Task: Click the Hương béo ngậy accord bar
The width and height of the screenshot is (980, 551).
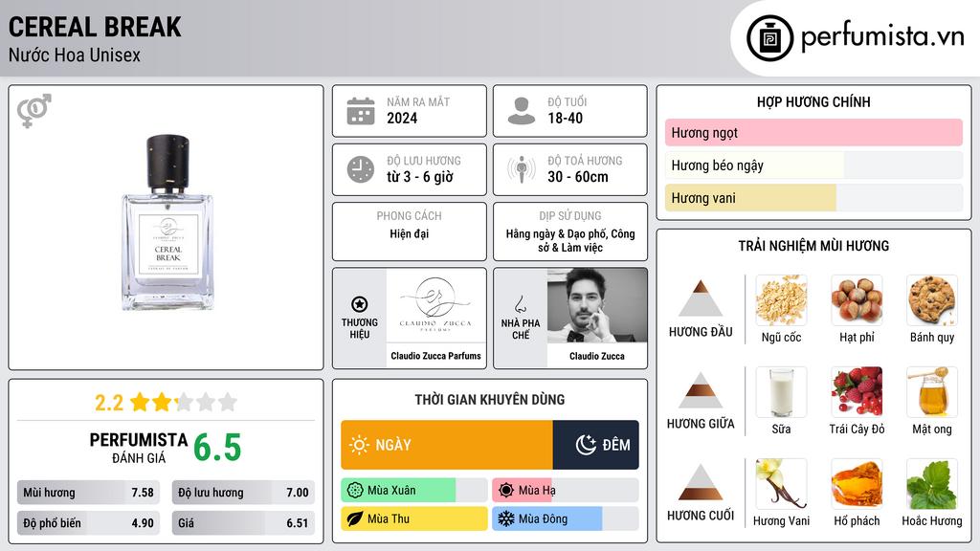Action: click(x=813, y=165)
